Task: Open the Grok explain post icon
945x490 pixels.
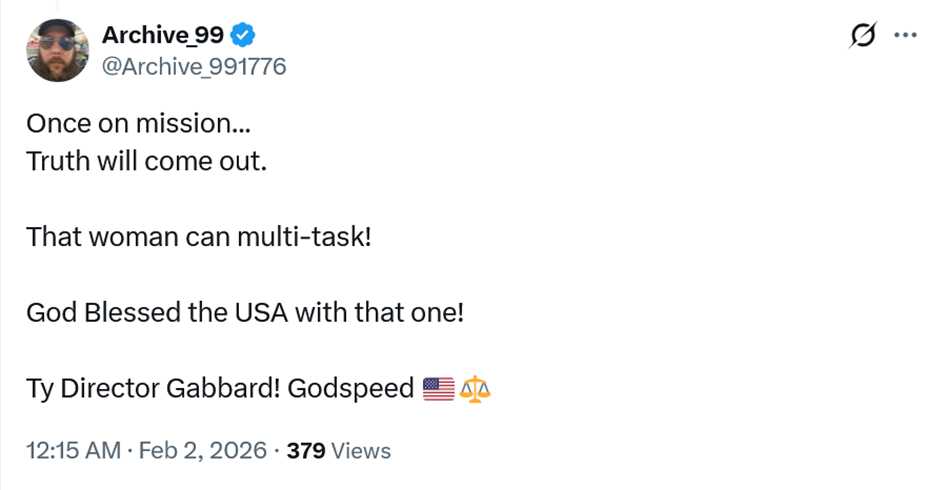Action: (862, 36)
